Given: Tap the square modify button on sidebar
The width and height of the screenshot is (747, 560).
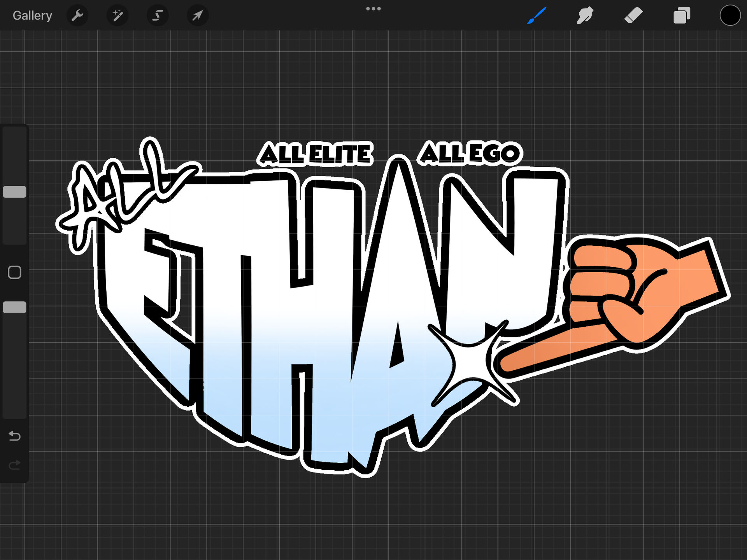Looking at the screenshot, I should pos(14,272).
